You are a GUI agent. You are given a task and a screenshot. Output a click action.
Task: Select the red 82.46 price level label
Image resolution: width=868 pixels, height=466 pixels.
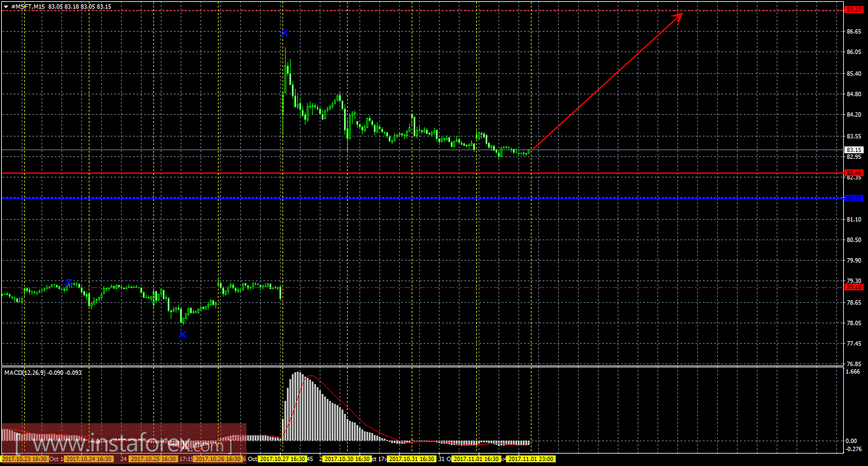854,173
